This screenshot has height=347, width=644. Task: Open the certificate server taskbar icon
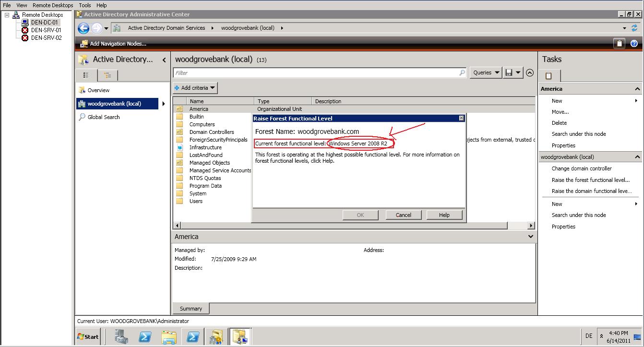pyautogui.click(x=216, y=337)
